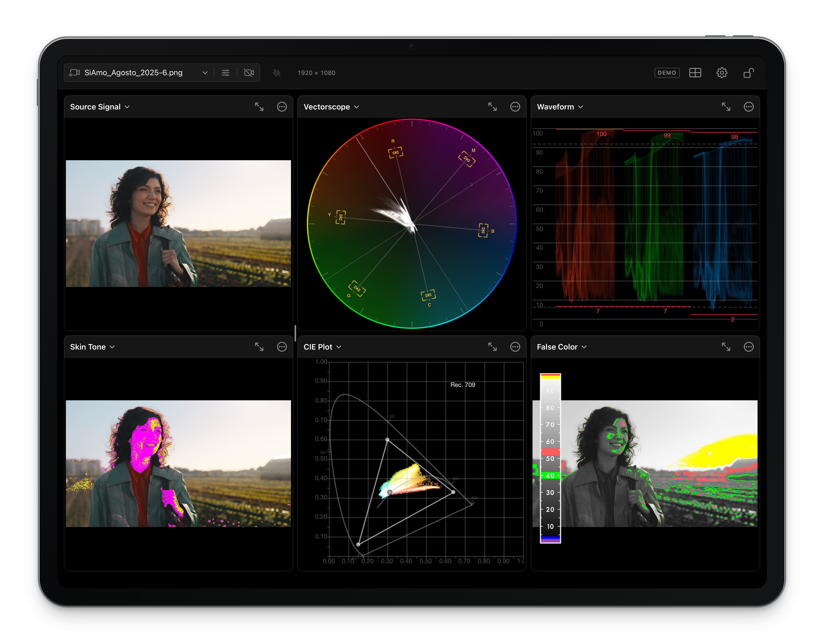Open the Skin Tone panel type dropdown
Viewport: 824px width, 644px height.
pos(92,347)
